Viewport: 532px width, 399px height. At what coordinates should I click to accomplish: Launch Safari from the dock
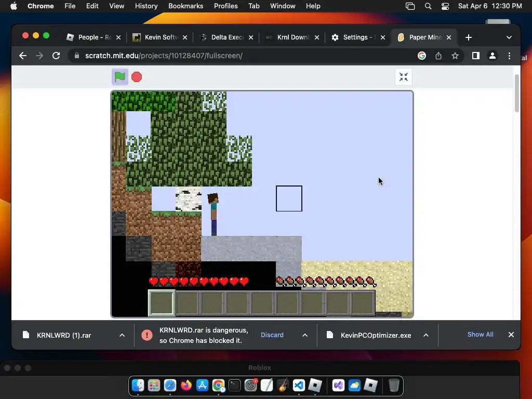point(170,385)
